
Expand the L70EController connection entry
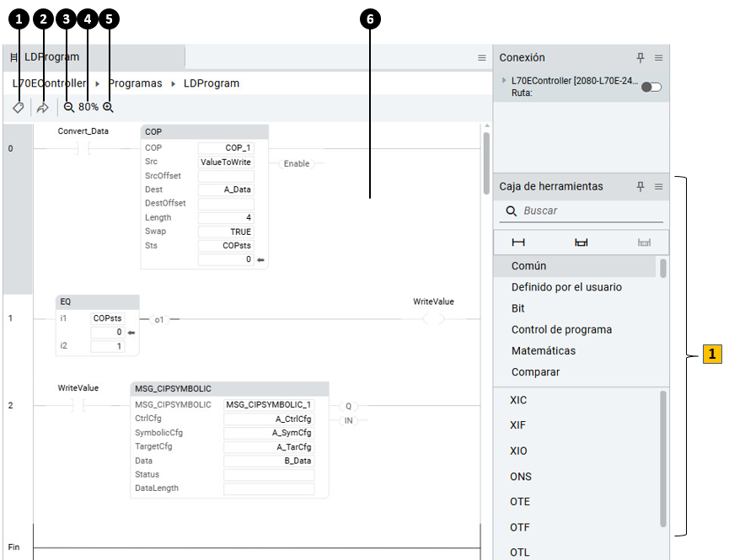pos(504,80)
